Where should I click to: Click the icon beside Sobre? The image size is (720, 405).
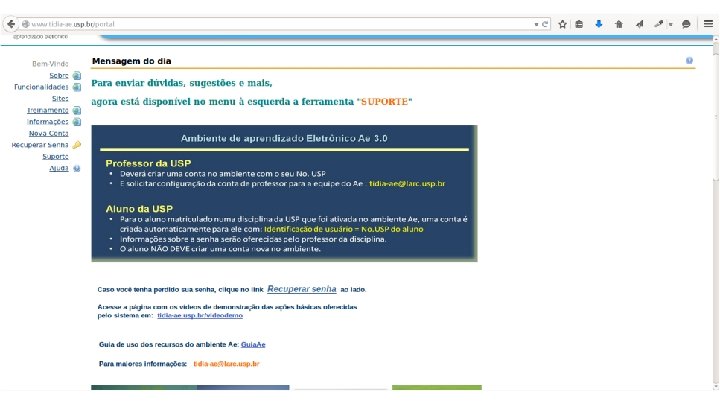(x=77, y=75)
